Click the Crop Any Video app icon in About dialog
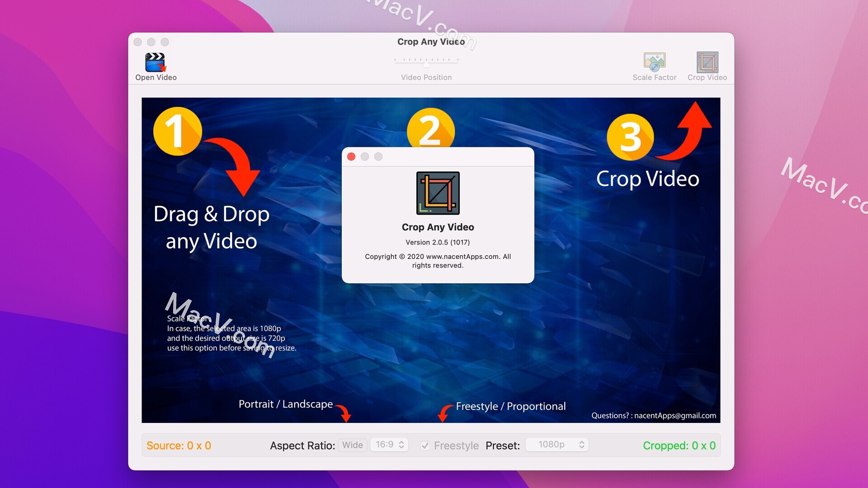 point(438,193)
